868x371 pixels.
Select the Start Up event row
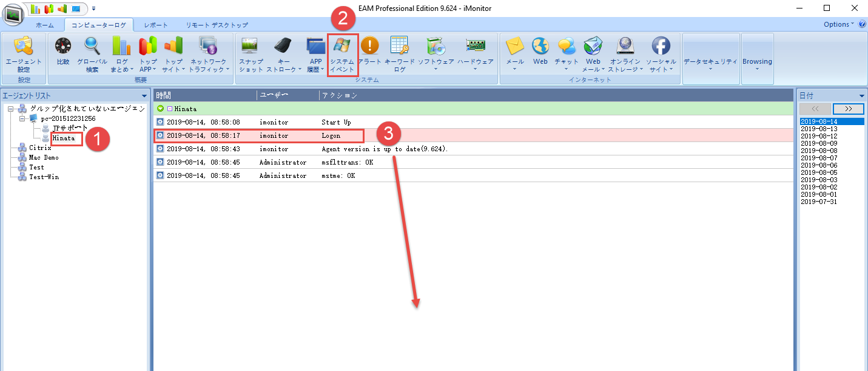tap(335, 122)
